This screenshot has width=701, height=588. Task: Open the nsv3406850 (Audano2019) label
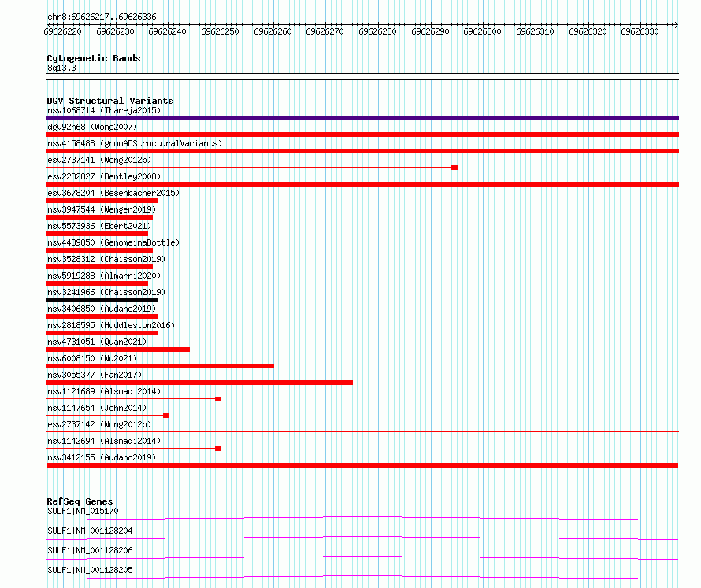coord(102,309)
